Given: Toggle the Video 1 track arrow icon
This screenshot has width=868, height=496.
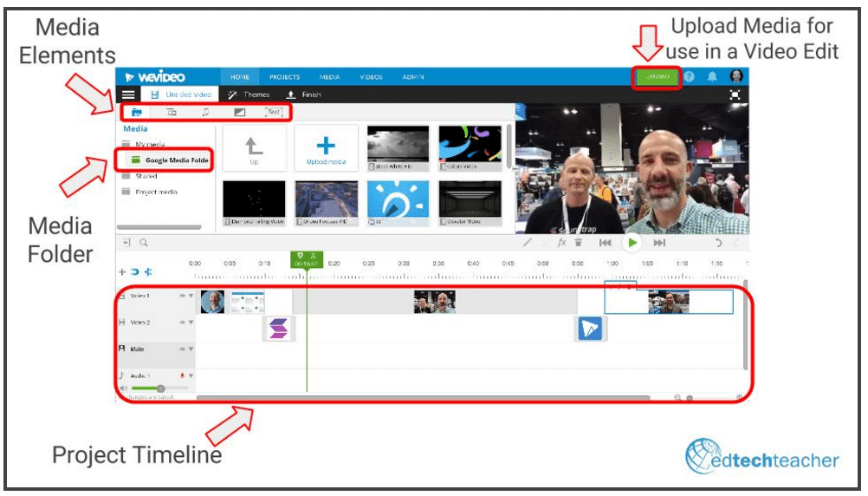Looking at the screenshot, I should [x=182, y=296].
